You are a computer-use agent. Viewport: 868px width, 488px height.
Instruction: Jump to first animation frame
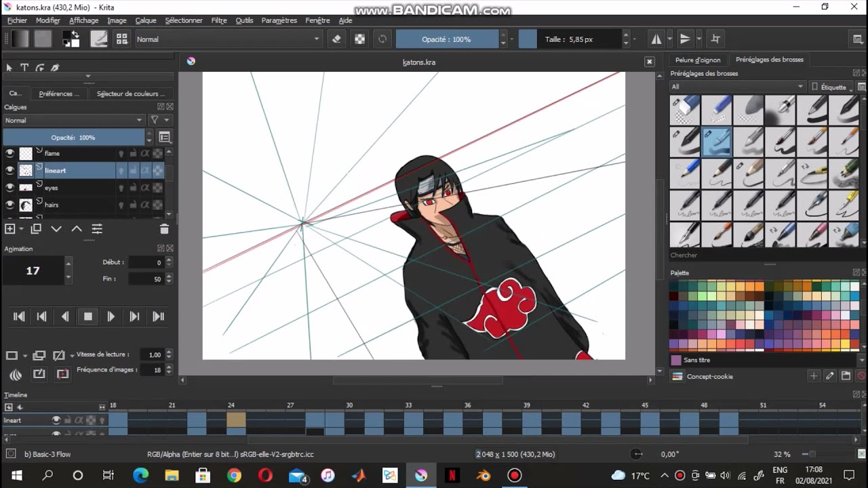point(19,317)
